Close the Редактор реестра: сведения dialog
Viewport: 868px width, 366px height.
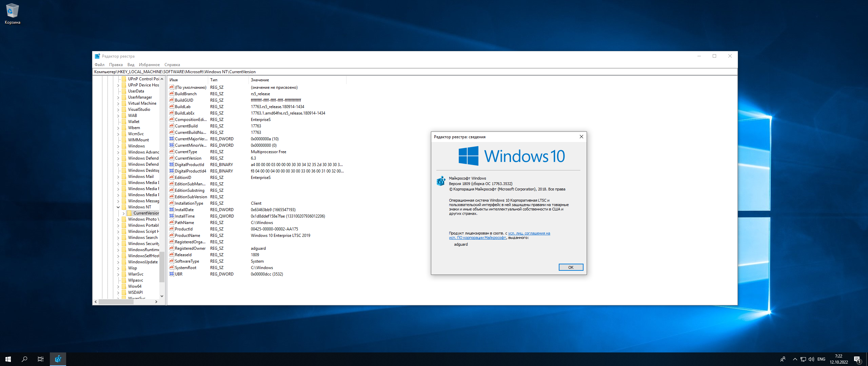coord(581,137)
